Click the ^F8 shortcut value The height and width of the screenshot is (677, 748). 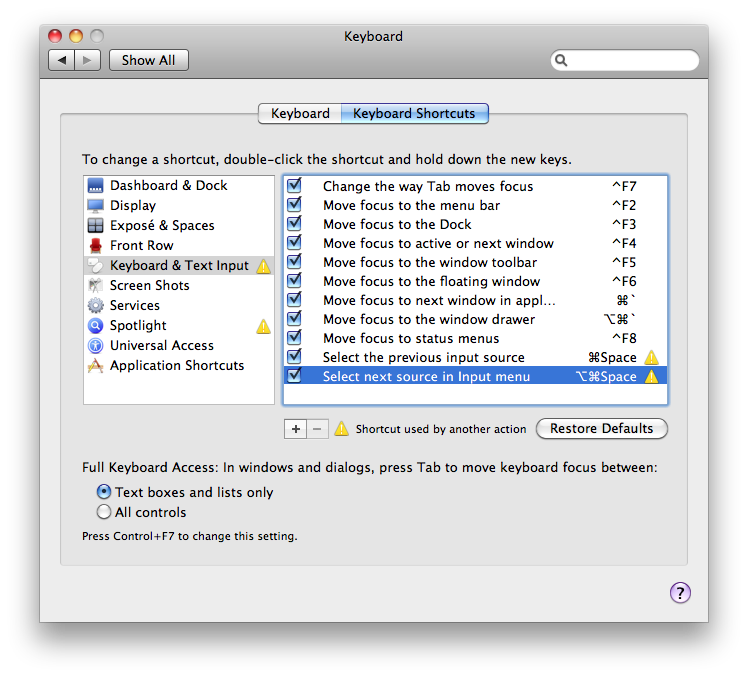pos(624,338)
